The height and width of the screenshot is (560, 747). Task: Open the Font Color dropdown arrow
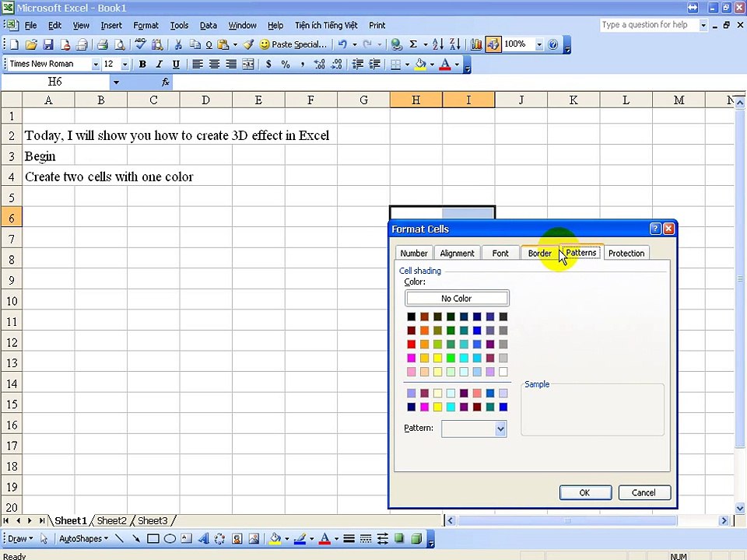click(457, 65)
